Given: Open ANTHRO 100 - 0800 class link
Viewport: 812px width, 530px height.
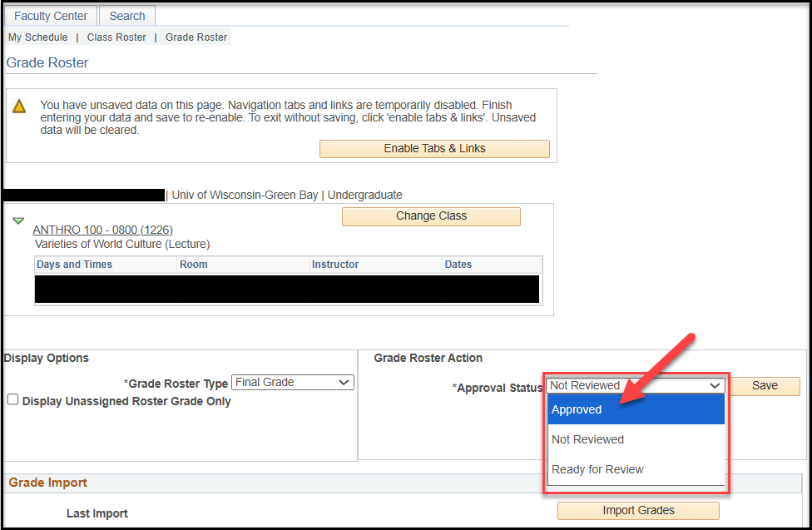Looking at the screenshot, I should [x=102, y=230].
